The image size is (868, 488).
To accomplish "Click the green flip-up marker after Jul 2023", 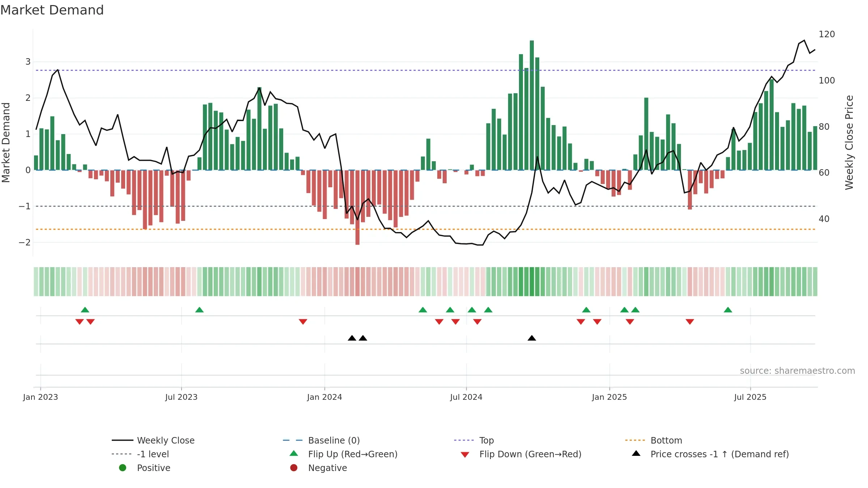I will (x=199, y=310).
